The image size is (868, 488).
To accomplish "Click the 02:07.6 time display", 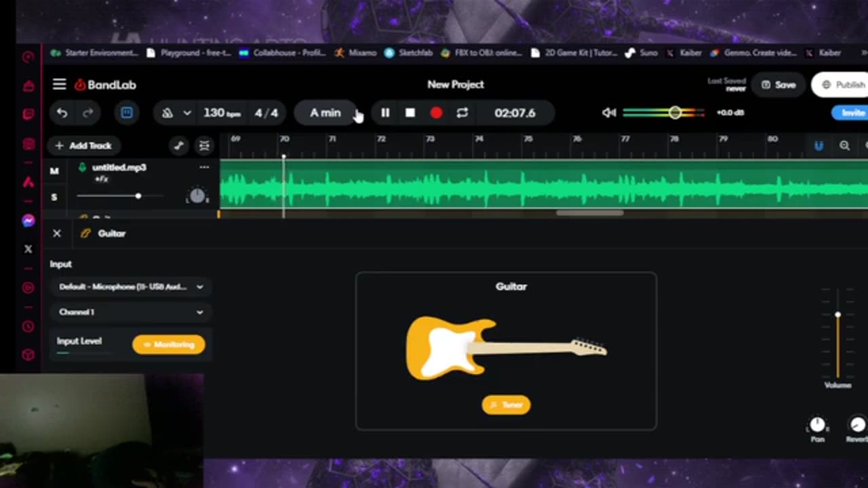I will [x=515, y=113].
